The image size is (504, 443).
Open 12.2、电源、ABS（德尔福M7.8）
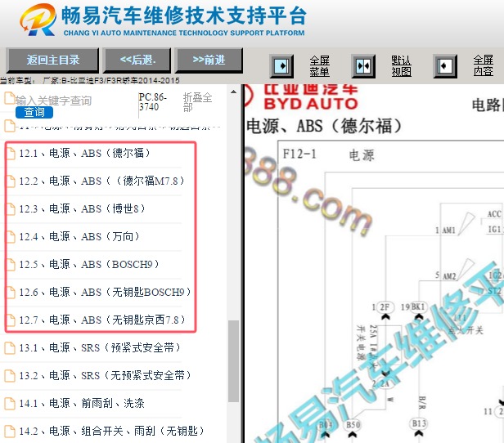pos(101,181)
